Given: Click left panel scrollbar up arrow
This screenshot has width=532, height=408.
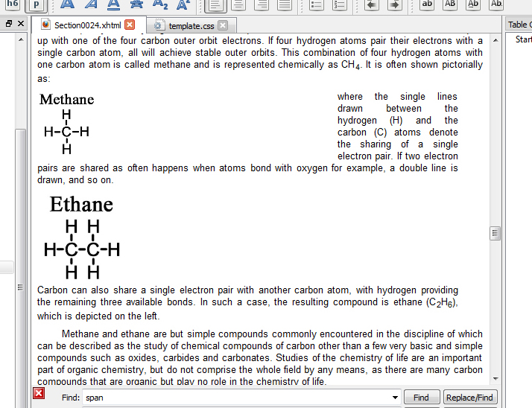Looking at the screenshot, I should coord(21,39).
